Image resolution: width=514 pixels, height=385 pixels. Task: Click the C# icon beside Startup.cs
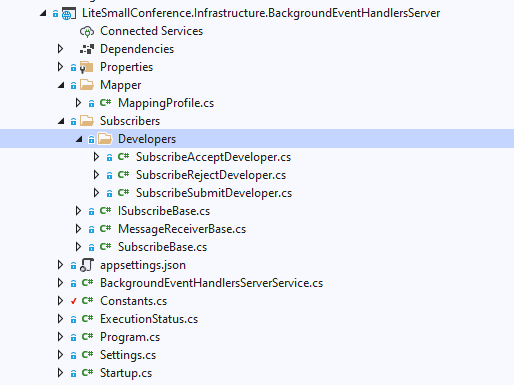(x=87, y=373)
